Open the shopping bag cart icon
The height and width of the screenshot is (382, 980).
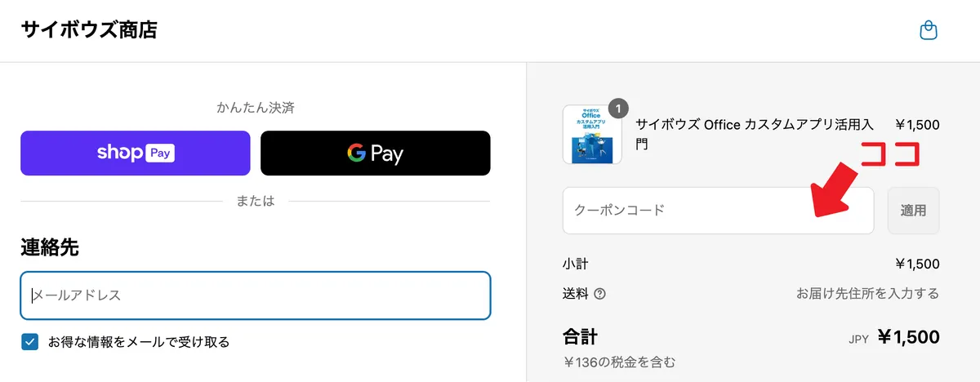coord(928,31)
